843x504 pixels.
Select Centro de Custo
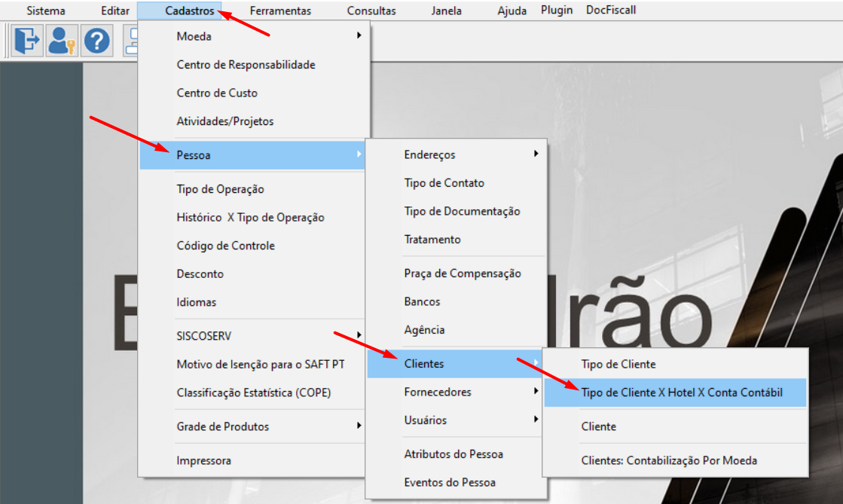[254, 93]
